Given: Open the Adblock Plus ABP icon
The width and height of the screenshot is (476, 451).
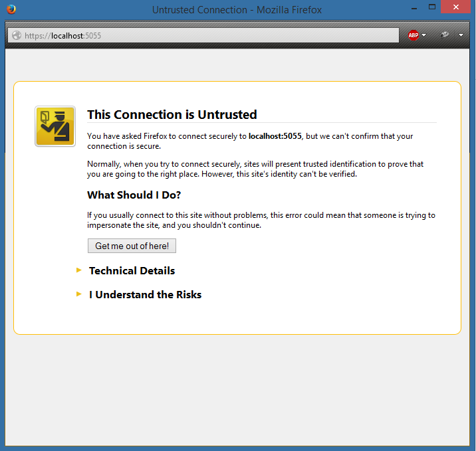Looking at the screenshot, I should point(413,35).
